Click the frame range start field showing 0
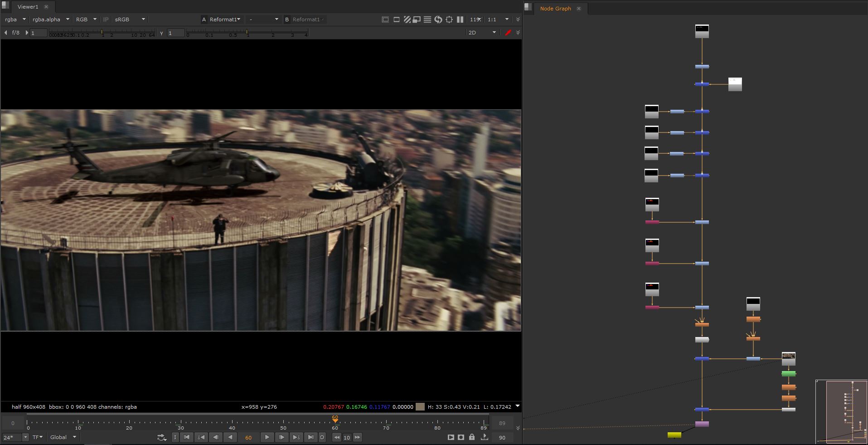The height and width of the screenshot is (445, 868). click(13, 423)
